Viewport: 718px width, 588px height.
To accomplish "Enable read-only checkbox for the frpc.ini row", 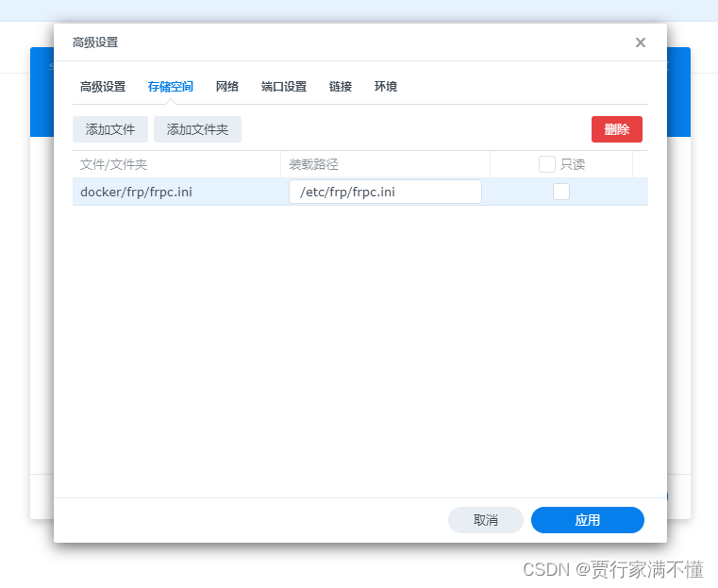I will pyautogui.click(x=561, y=192).
